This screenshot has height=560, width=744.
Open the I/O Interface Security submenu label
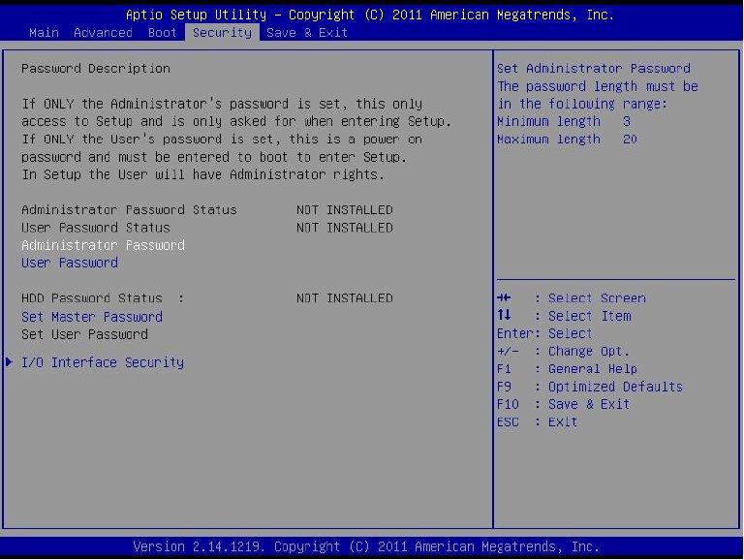103,362
